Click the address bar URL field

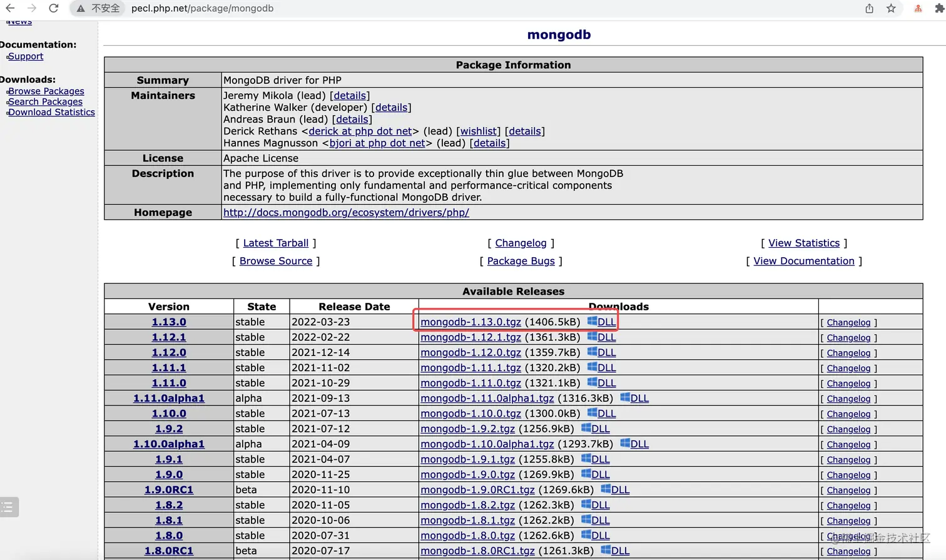click(x=202, y=8)
